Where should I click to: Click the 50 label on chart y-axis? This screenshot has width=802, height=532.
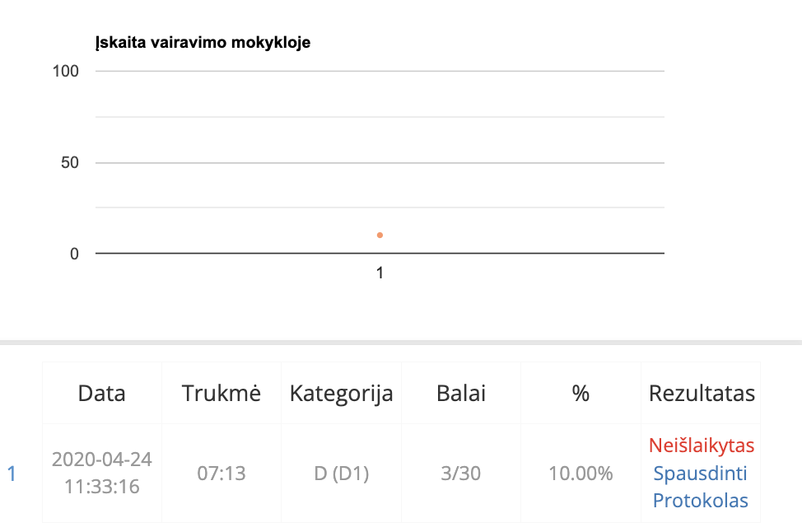(69, 162)
